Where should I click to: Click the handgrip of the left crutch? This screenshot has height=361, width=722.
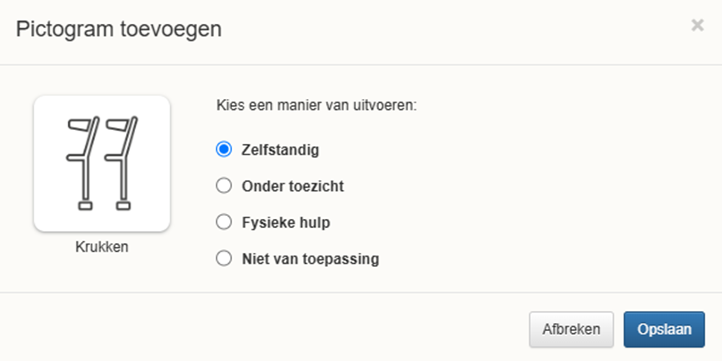pyautogui.click(x=76, y=157)
